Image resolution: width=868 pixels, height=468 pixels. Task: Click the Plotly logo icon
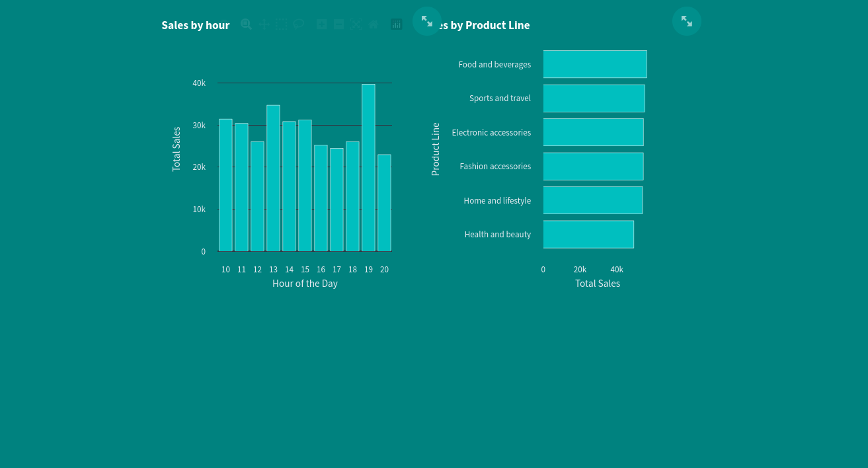pyautogui.click(x=396, y=24)
